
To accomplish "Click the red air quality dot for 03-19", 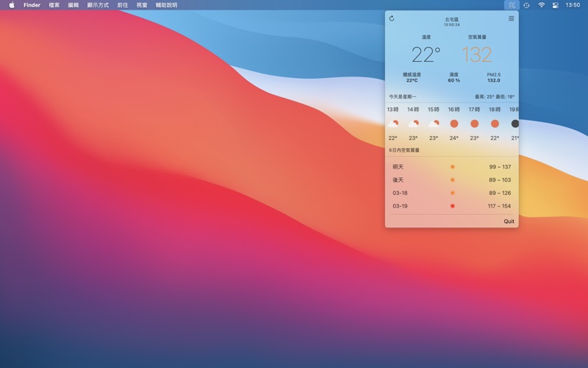I will (453, 206).
